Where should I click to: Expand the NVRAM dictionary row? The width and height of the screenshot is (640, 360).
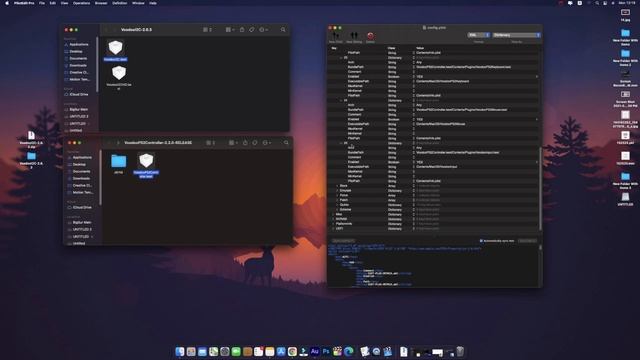coord(333,219)
